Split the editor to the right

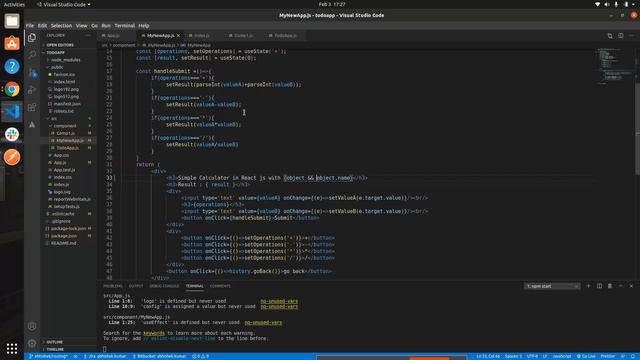[620, 36]
